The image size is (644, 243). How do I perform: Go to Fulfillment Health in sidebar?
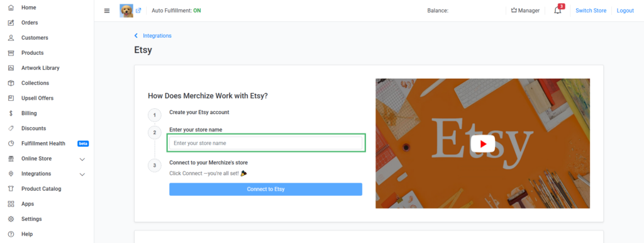pyautogui.click(x=43, y=144)
